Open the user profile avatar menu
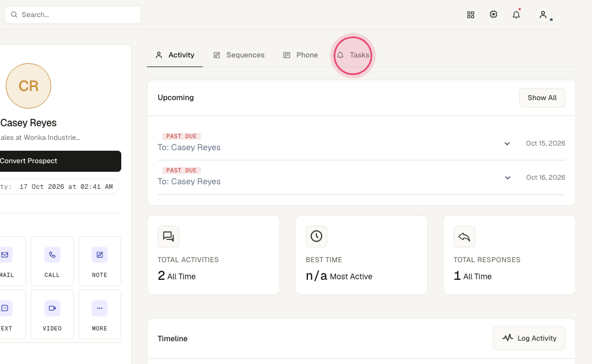 click(543, 15)
